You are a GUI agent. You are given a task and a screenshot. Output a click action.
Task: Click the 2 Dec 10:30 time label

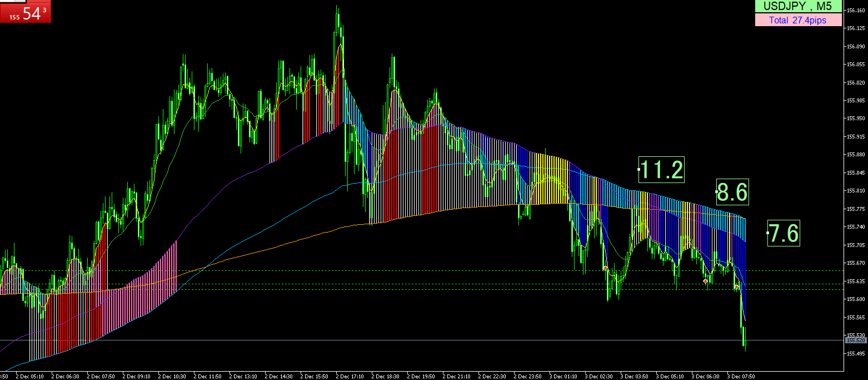(172, 376)
